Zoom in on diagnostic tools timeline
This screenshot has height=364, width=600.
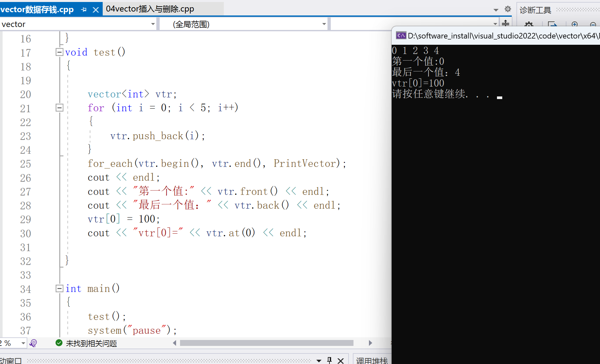[575, 24]
